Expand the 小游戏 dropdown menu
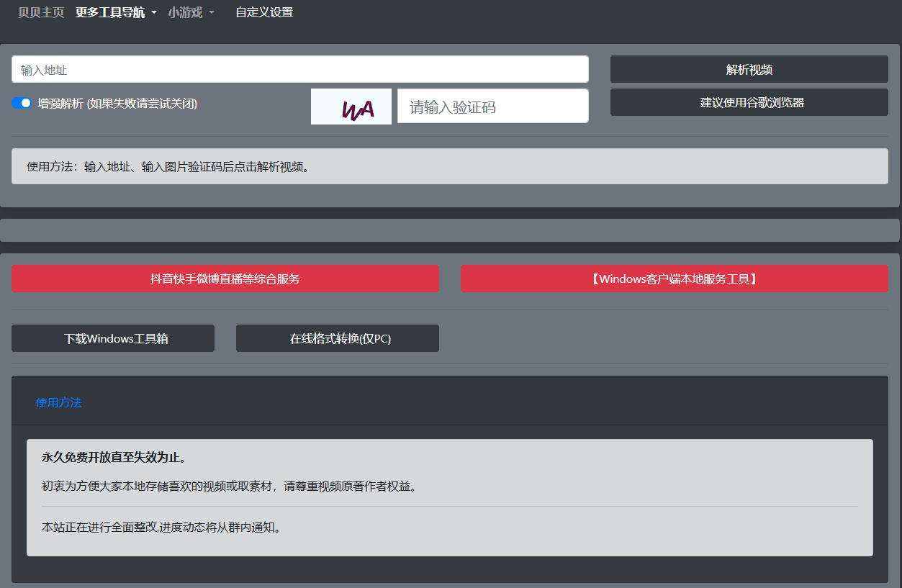 (x=191, y=12)
